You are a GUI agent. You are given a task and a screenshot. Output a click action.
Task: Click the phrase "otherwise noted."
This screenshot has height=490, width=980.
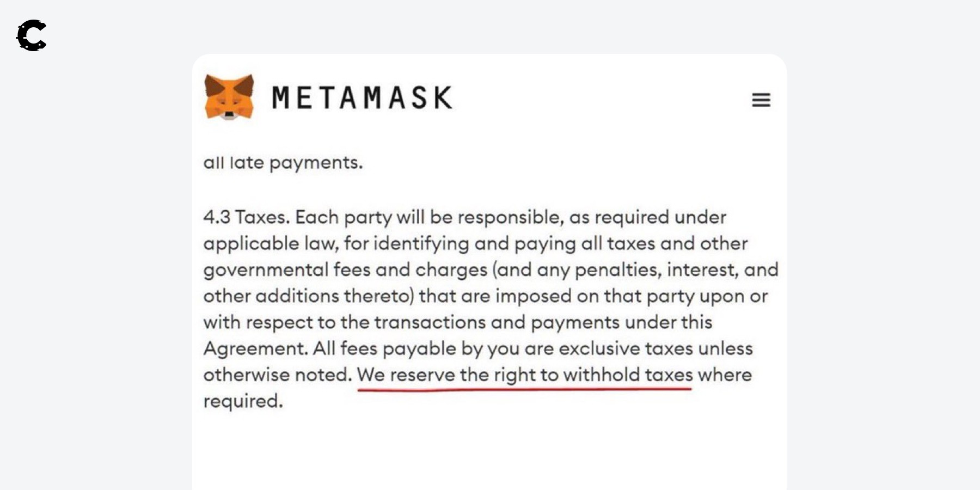(x=278, y=375)
